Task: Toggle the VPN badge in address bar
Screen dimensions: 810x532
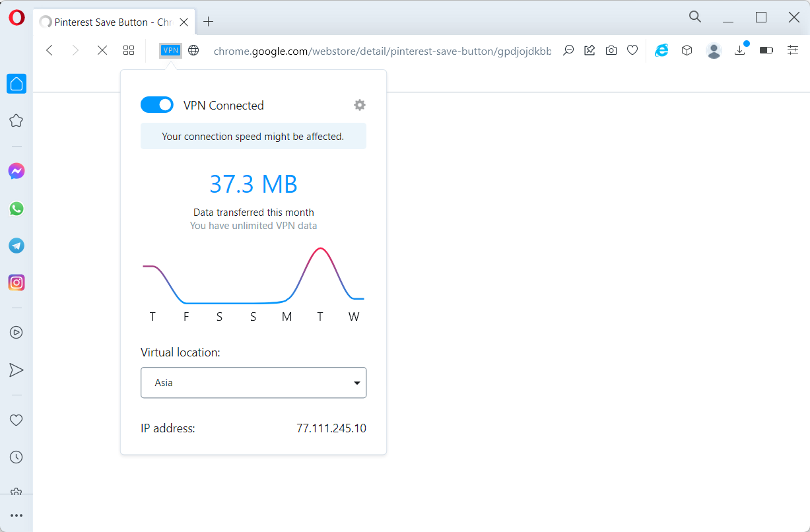Action: point(171,50)
